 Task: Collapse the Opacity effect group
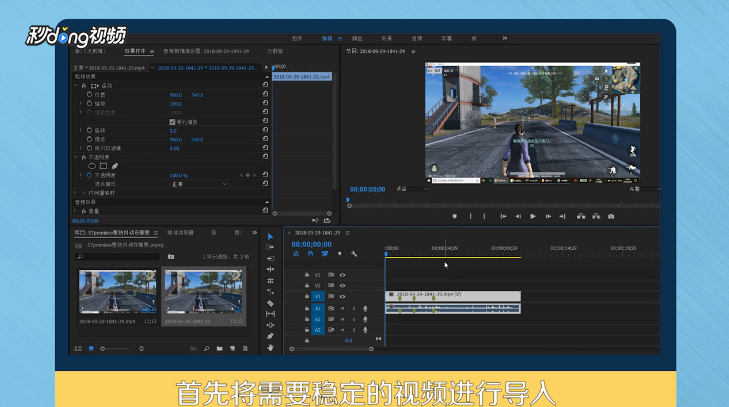coord(75,157)
